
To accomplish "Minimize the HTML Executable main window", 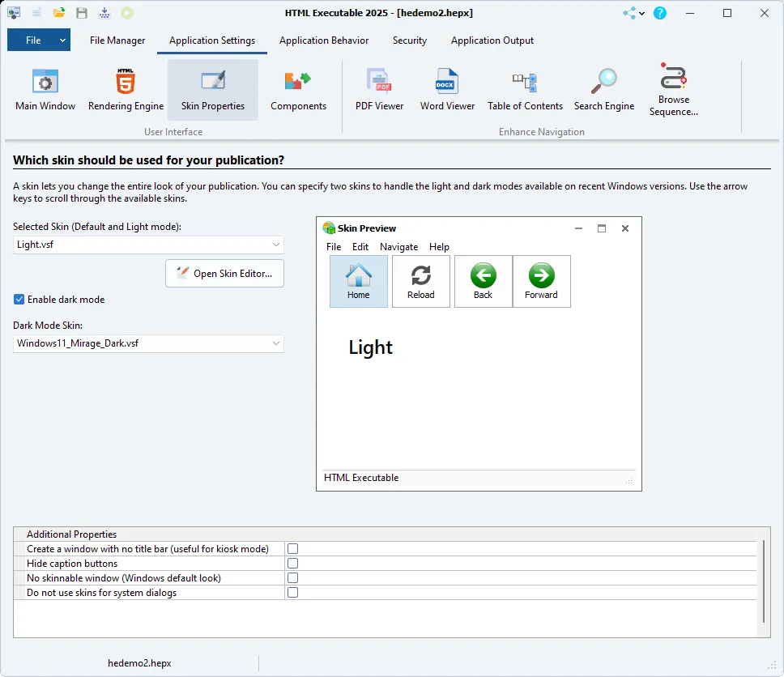I will pyautogui.click(x=690, y=14).
